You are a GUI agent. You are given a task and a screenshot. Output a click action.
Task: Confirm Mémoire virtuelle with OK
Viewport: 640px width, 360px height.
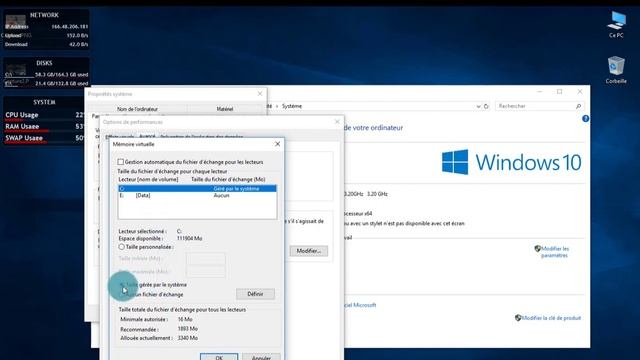pos(219,357)
